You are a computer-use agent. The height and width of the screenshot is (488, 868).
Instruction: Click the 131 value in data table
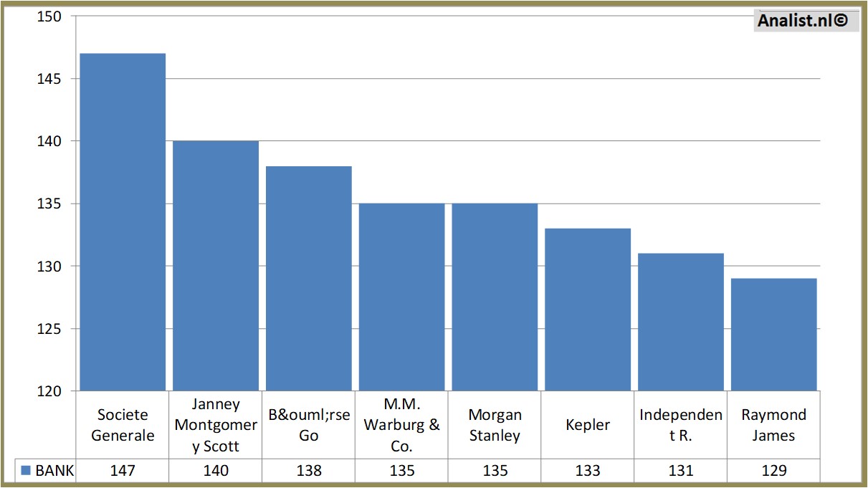click(681, 471)
